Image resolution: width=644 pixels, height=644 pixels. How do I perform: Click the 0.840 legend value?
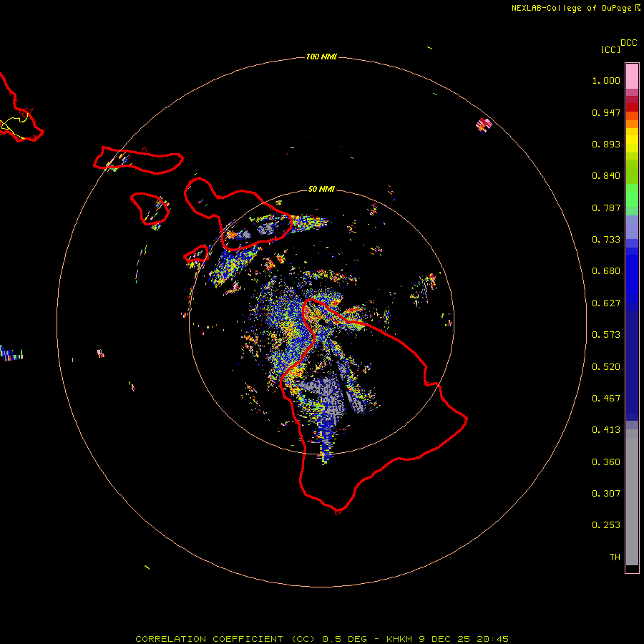tap(606, 176)
